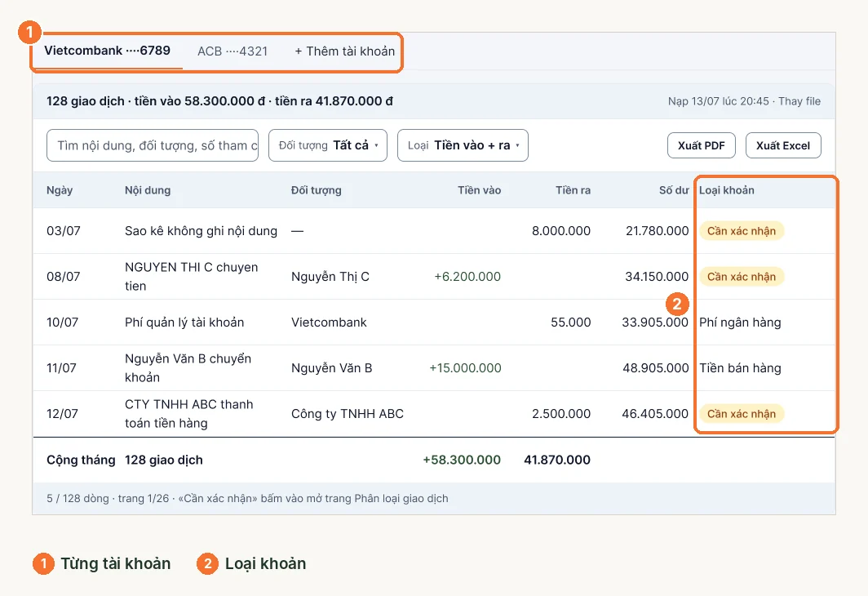Sort by the Tiền vào column header

(x=479, y=190)
